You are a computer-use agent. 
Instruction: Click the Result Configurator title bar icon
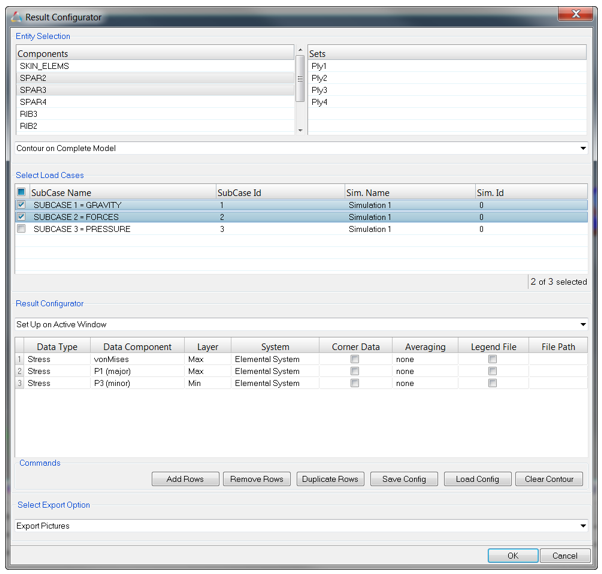(17, 17)
